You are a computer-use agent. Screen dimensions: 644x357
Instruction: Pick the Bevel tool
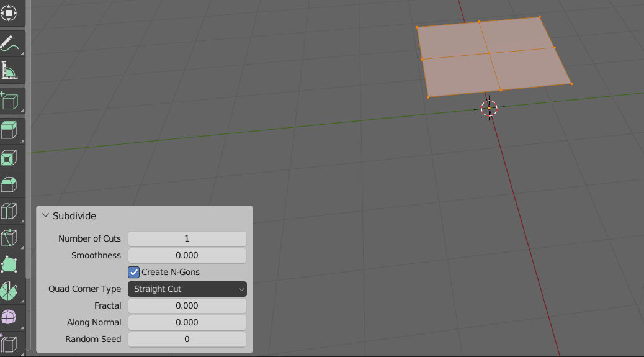click(x=9, y=185)
